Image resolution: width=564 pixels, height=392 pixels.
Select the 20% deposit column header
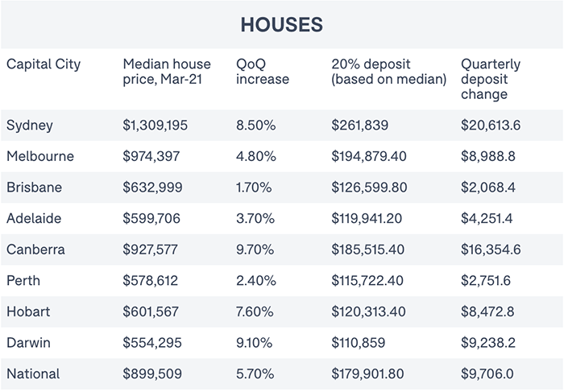pos(388,72)
